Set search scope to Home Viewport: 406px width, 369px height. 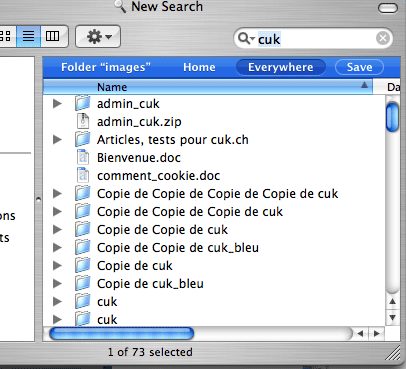tap(199, 67)
